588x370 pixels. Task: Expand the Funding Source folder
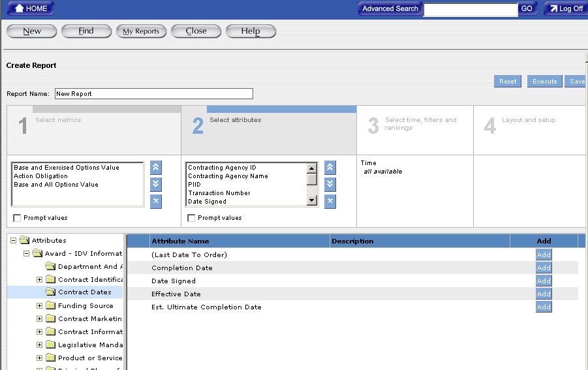coord(40,305)
